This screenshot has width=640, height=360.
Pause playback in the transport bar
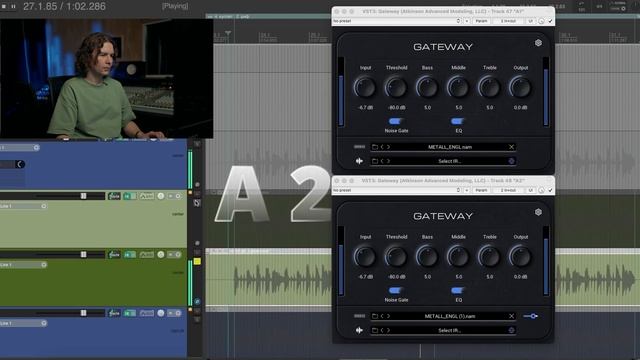13,6
